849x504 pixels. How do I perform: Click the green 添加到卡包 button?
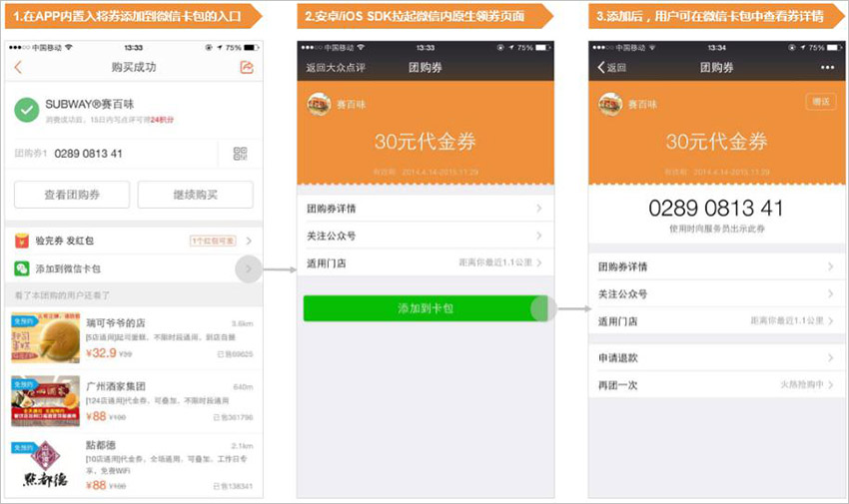pos(425,308)
